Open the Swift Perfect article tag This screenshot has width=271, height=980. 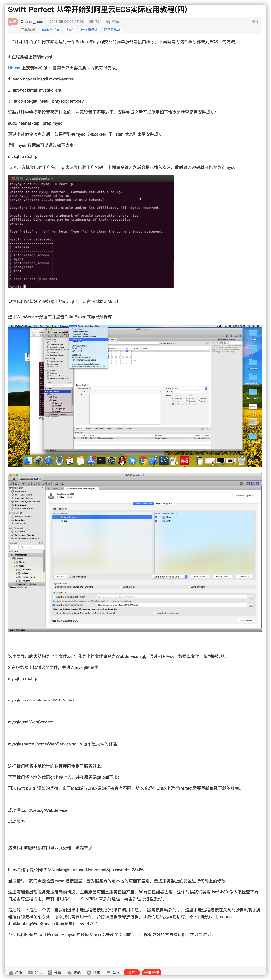[x=51, y=30]
